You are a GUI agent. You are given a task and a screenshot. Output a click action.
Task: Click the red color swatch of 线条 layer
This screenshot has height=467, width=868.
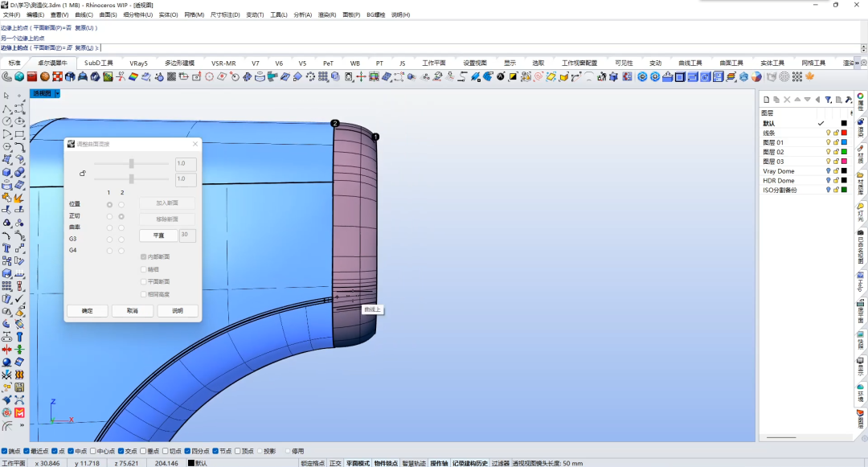pyautogui.click(x=844, y=133)
